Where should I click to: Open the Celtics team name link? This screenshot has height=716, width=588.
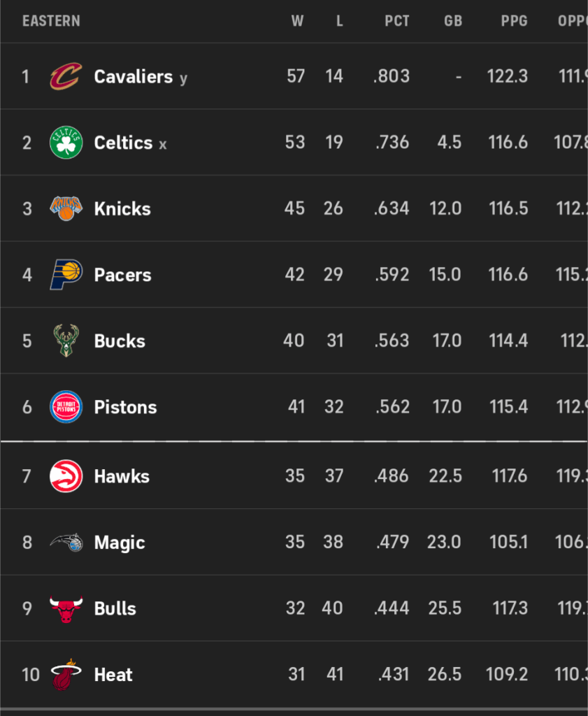click(123, 143)
